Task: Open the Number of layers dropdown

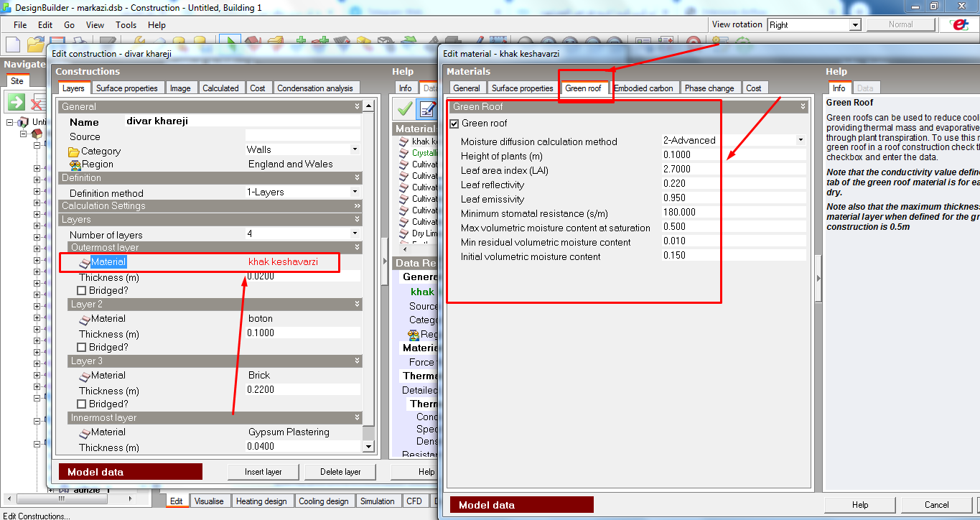Action: tap(354, 233)
